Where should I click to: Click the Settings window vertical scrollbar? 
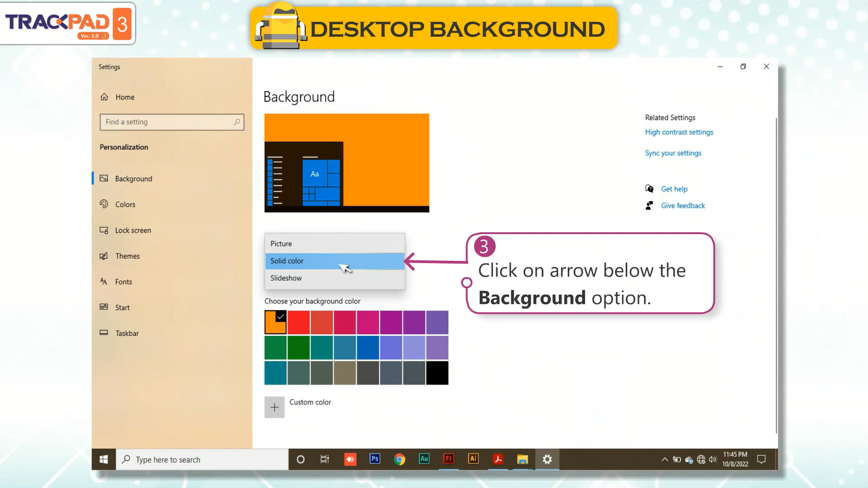coord(776,275)
